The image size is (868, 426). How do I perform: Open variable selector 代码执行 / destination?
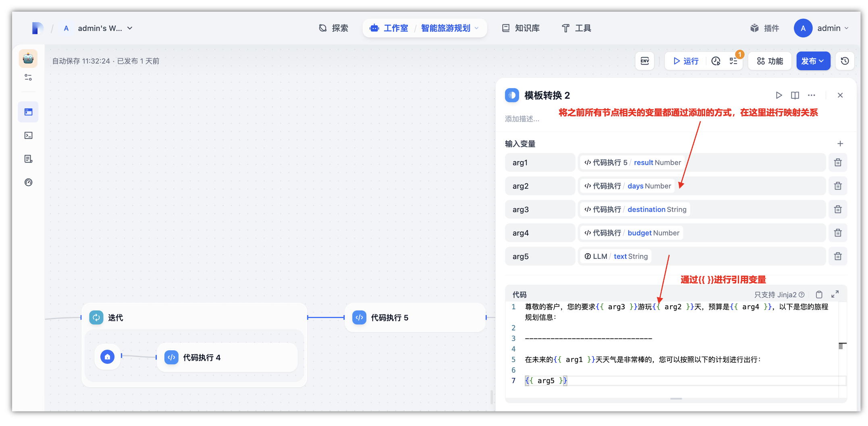tap(702, 209)
